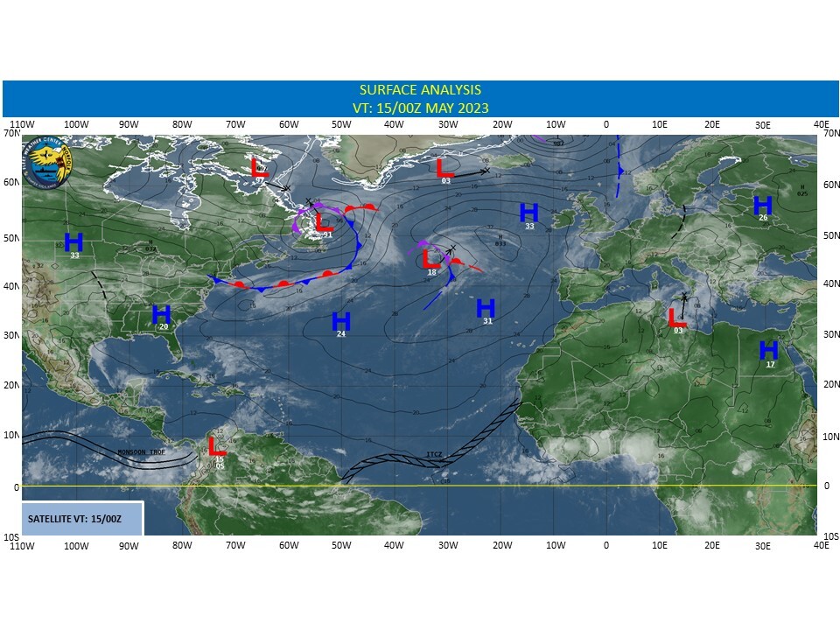Click the red L low south of Iceland
Image resolution: width=840 pixels, height=630 pixels.
pyautogui.click(x=445, y=166)
